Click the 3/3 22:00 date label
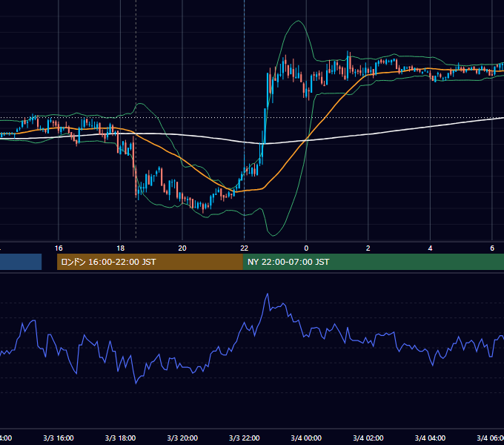Viewport: 504px width, 445px height. [x=245, y=438]
